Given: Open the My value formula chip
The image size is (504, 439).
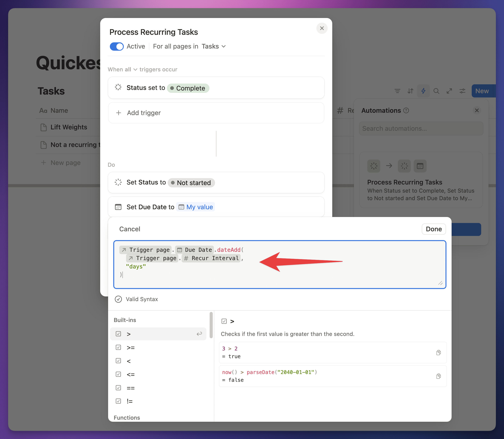Looking at the screenshot, I should pyautogui.click(x=196, y=207).
